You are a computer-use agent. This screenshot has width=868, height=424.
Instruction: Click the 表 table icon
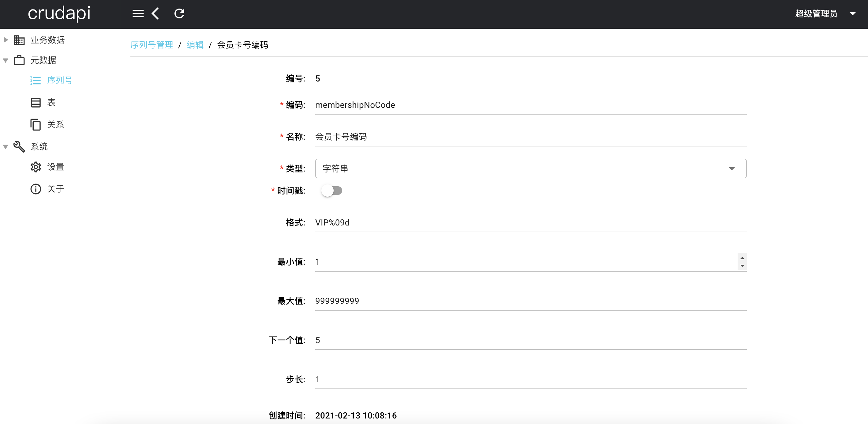click(x=36, y=103)
